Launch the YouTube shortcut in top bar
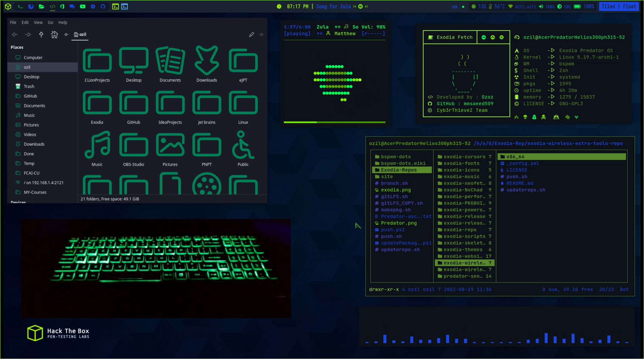This screenshot has width=644, height=359. pyautogui.click(x=83, y=6)
